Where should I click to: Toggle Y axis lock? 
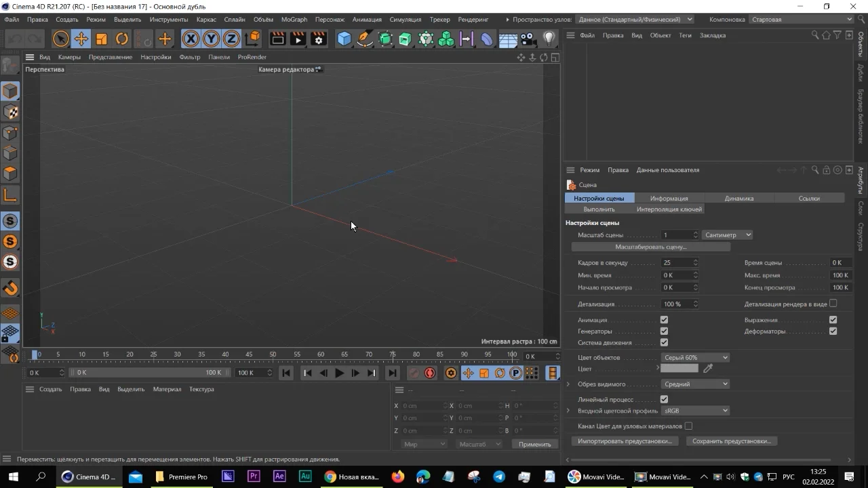pos(212,39)
